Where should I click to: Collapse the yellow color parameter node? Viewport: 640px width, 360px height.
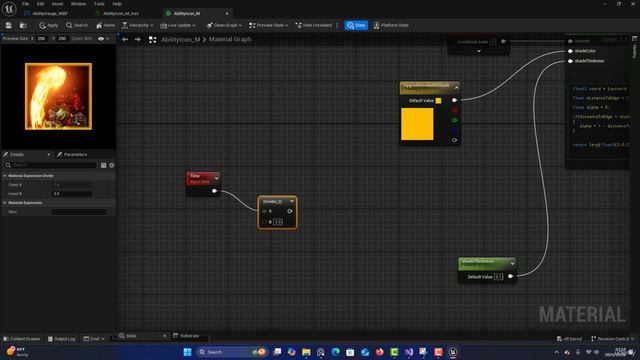point(456,88)
